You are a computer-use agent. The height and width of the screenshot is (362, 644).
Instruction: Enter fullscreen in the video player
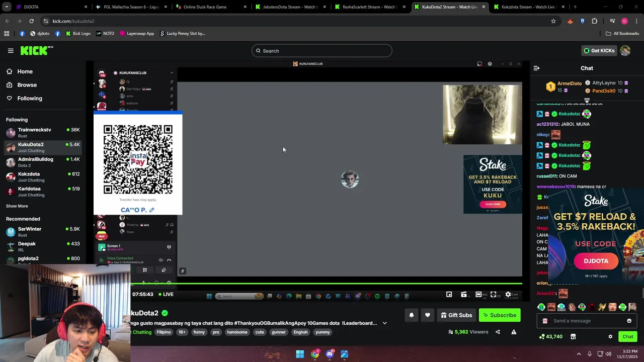click(494, 295)
